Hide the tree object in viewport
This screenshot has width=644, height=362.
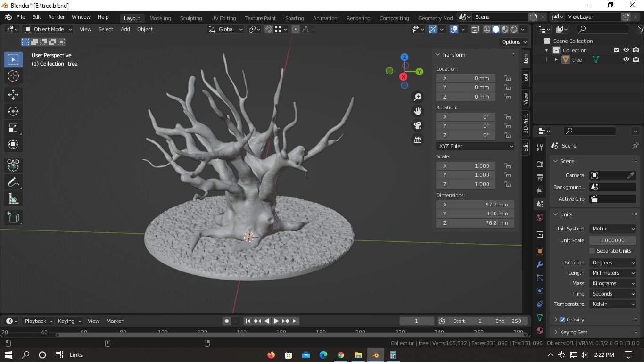click(626, 60)
